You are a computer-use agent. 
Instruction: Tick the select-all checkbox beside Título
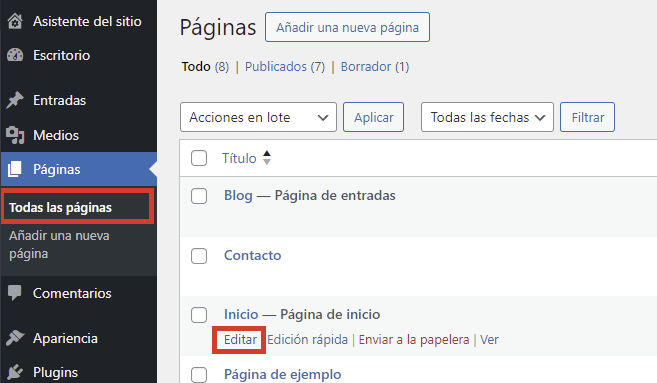coord(199,158)
